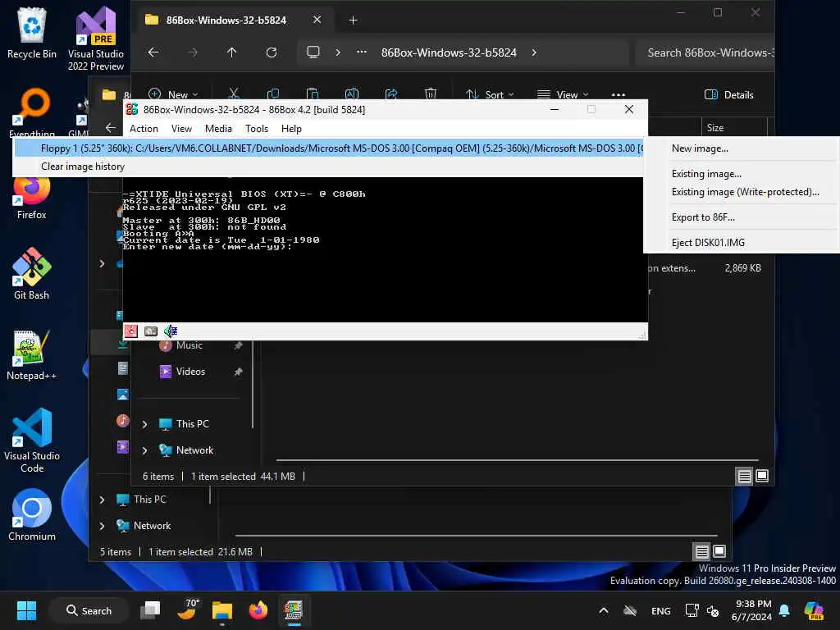
Task: Open Firefox from the taskbar
Action: tap(258, 610)
